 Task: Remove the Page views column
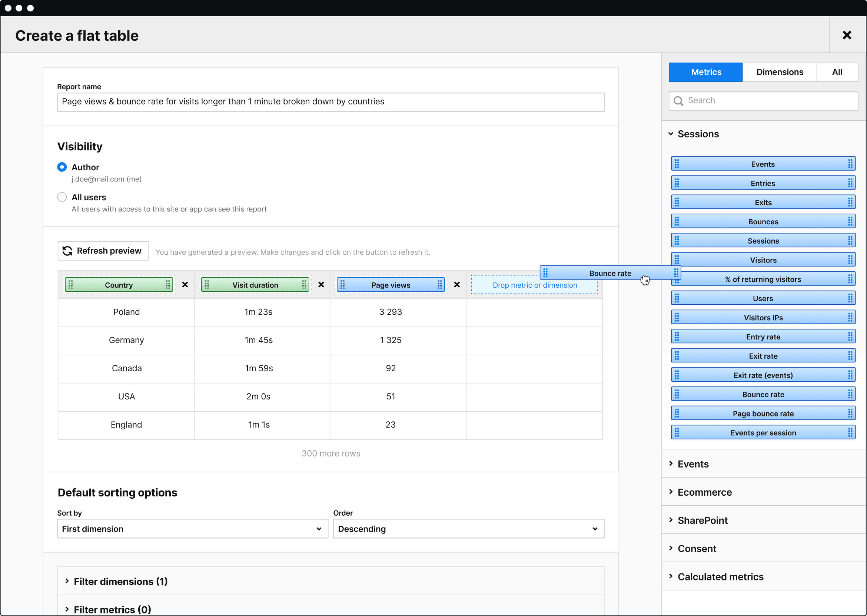click(457, 285)
